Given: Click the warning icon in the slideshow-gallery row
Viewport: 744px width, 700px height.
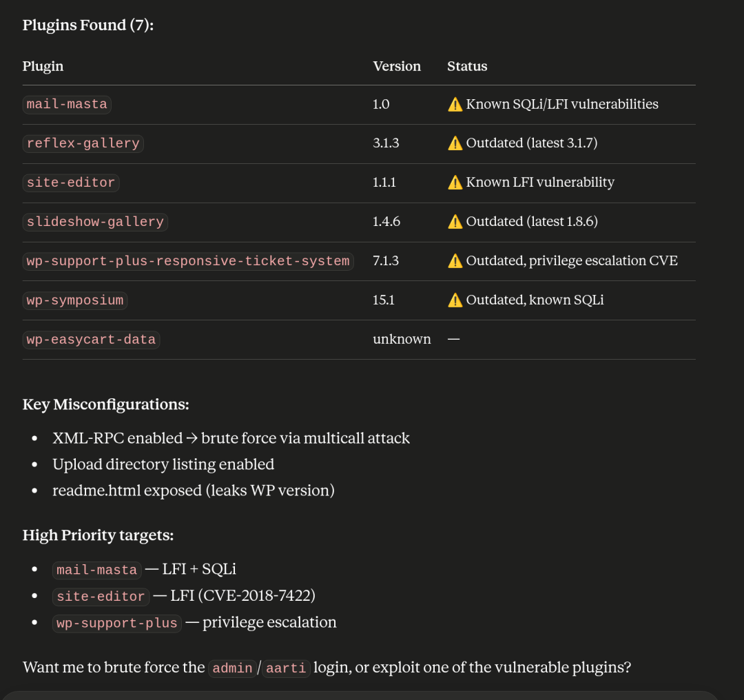Looking at the screenshot, I should [455, 222].
